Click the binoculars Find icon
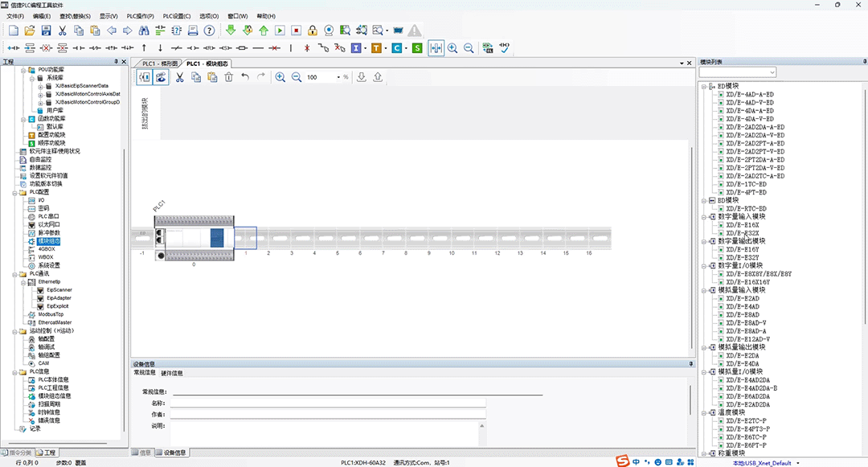This screenshot has height=467, width=868. 144,31
